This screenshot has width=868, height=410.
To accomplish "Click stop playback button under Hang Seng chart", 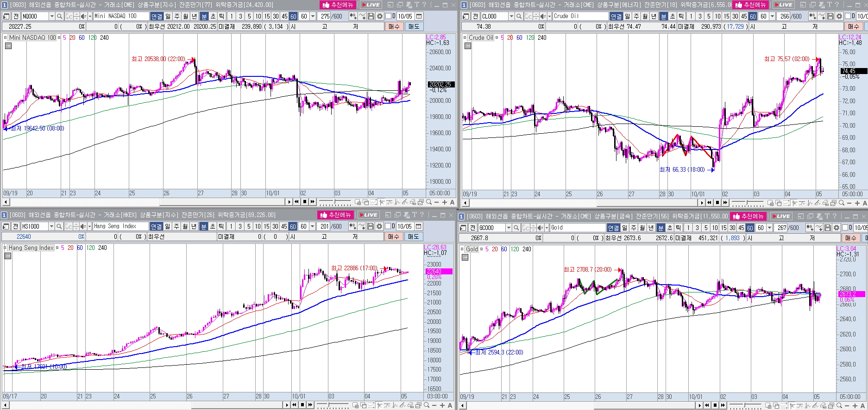I will tap(302, 405).
